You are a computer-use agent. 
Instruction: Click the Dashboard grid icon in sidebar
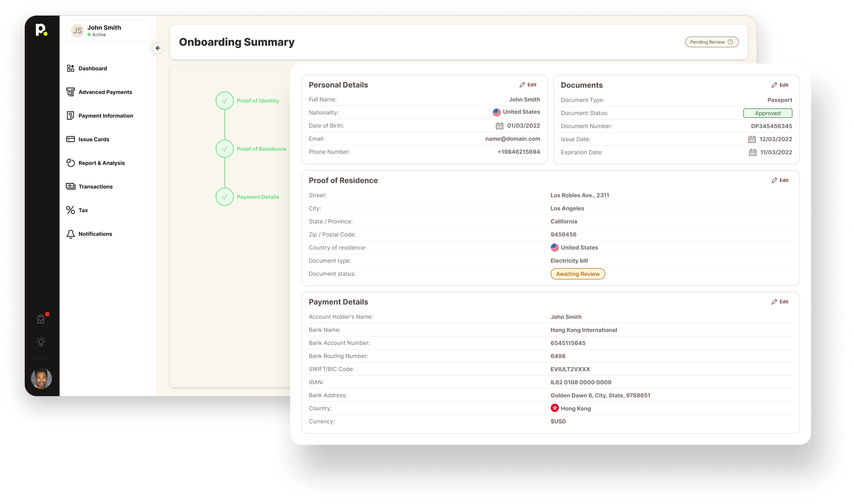[x=71, y=68]
